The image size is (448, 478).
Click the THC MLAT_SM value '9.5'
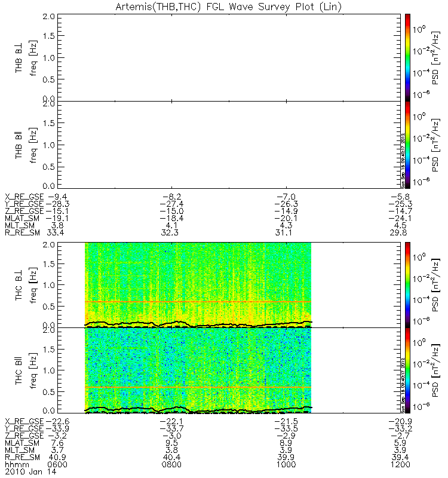click(x=172, y=443)
